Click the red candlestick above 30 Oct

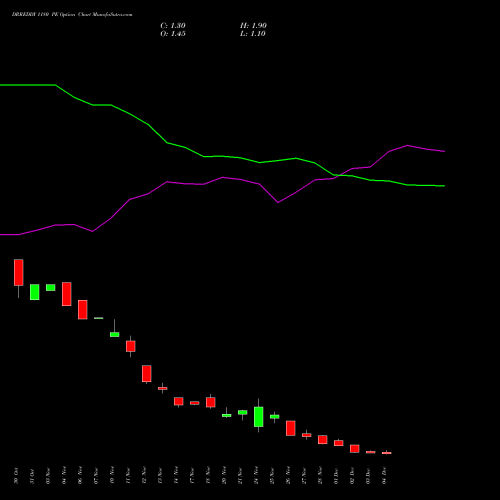19,272
